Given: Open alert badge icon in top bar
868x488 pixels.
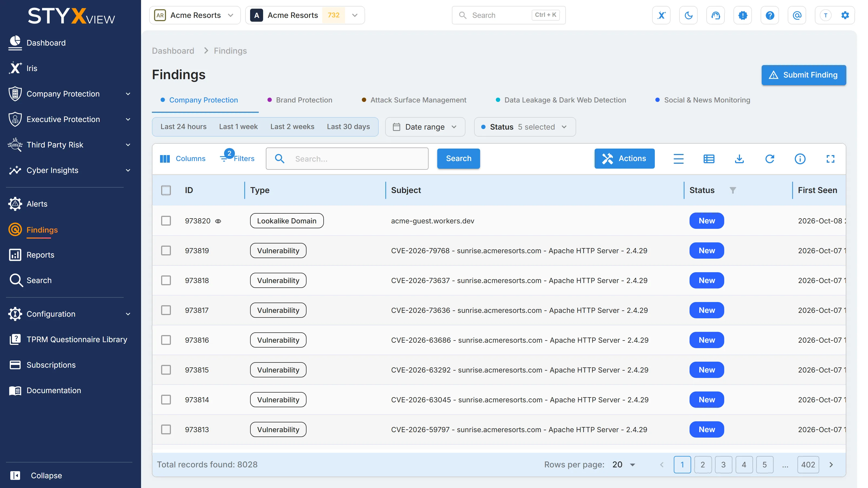Looking at the screenshot, I should tap(743, 15).
